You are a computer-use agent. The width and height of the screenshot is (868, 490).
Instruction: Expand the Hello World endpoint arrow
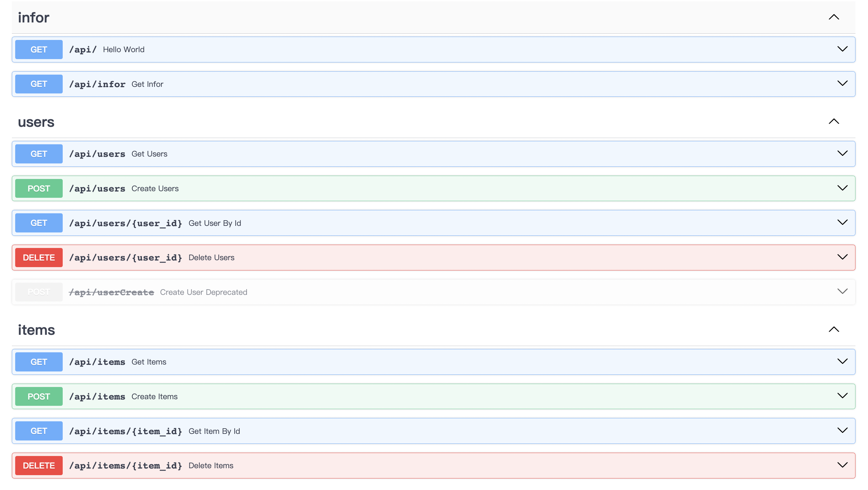click(x=842, y=49)
